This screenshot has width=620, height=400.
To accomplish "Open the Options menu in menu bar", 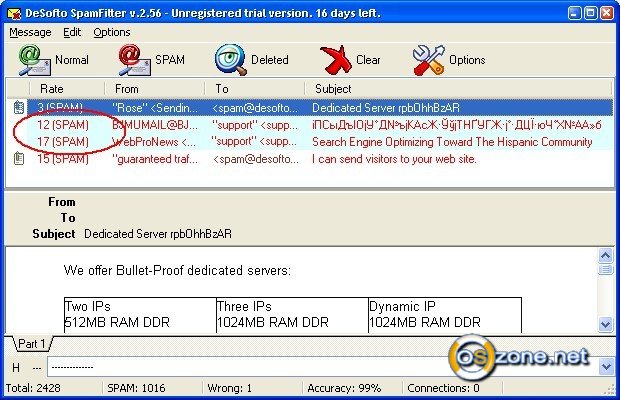I will [112, 32].
